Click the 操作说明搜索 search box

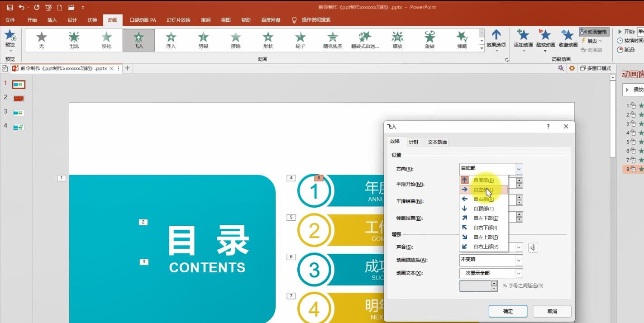point(316,20)
